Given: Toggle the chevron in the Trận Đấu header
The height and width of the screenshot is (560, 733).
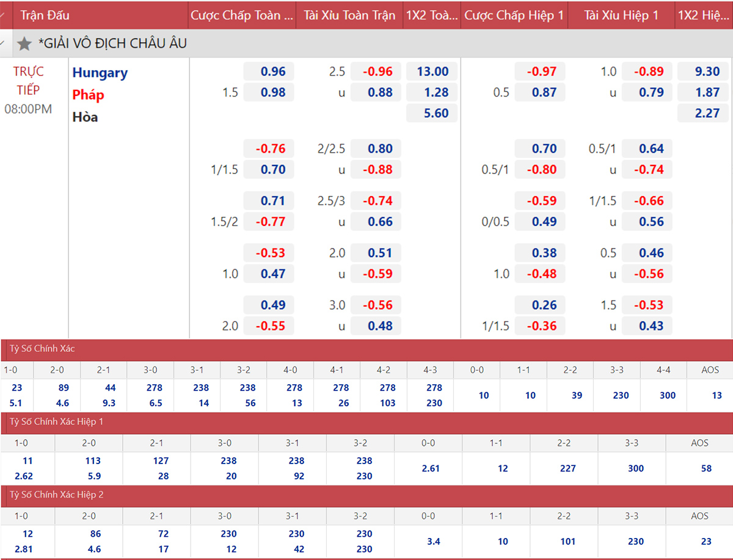Looking at the screenshot, I should click(3, 15).
